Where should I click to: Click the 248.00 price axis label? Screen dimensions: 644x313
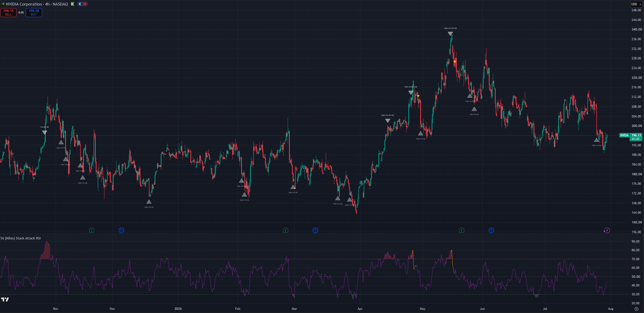[x=636, y=10]
